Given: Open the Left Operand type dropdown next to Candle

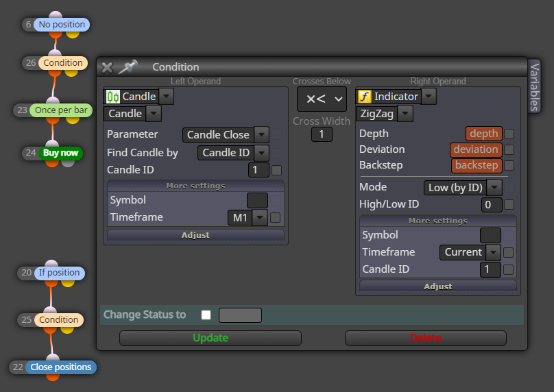Looking at the screenshot, I should pyautogui.click(x=167, y=97).
